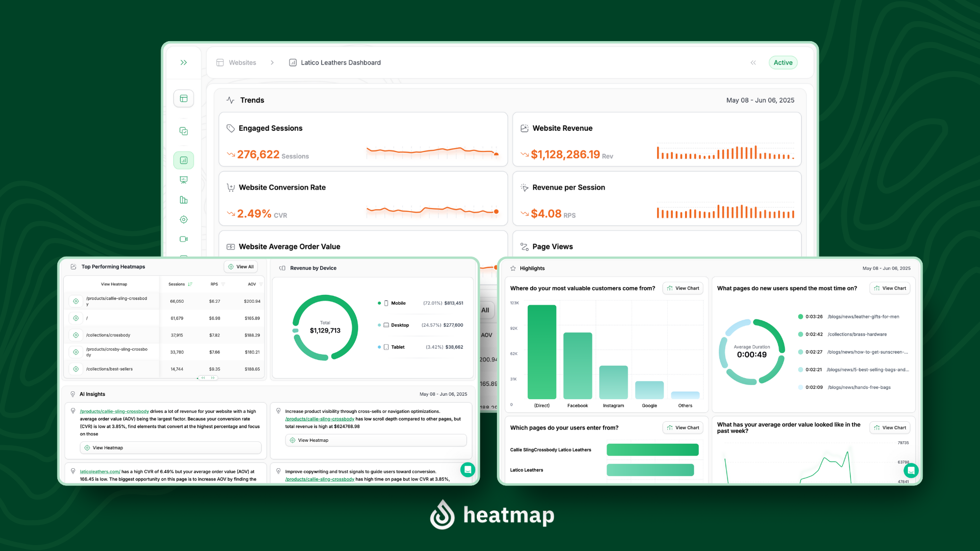Open heatmap icon for /collections/best-sellers row

76,369
